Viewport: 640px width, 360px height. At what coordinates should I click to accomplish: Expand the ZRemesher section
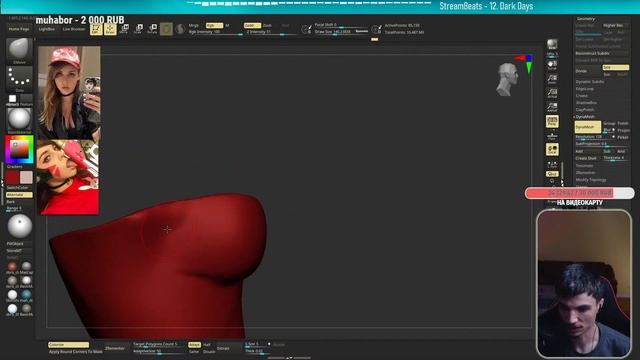585,173
